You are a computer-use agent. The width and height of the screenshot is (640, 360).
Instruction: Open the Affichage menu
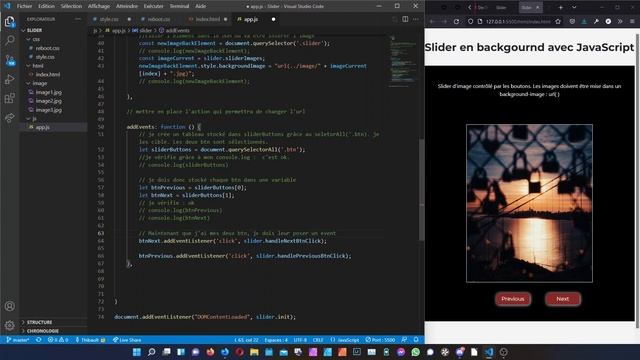(99, 6)
